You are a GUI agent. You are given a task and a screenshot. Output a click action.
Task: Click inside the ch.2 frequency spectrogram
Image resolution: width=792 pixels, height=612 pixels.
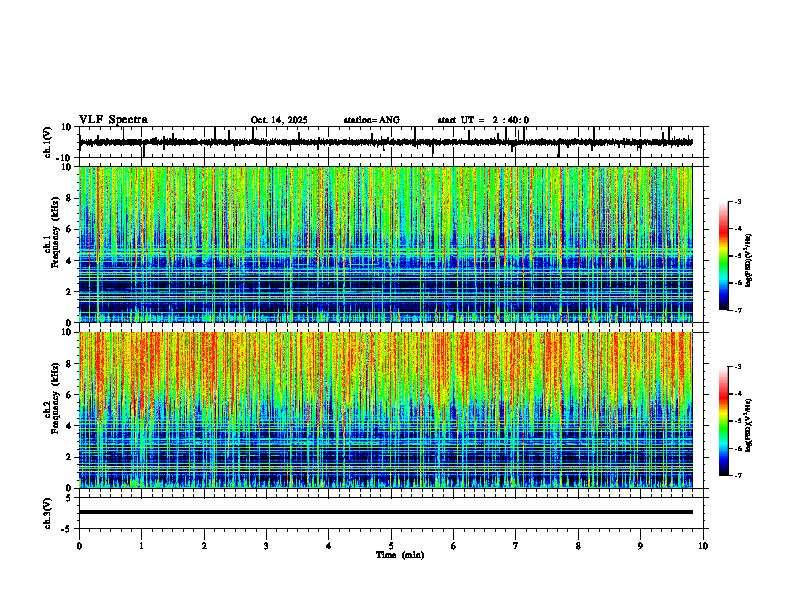tap(385, 410)
